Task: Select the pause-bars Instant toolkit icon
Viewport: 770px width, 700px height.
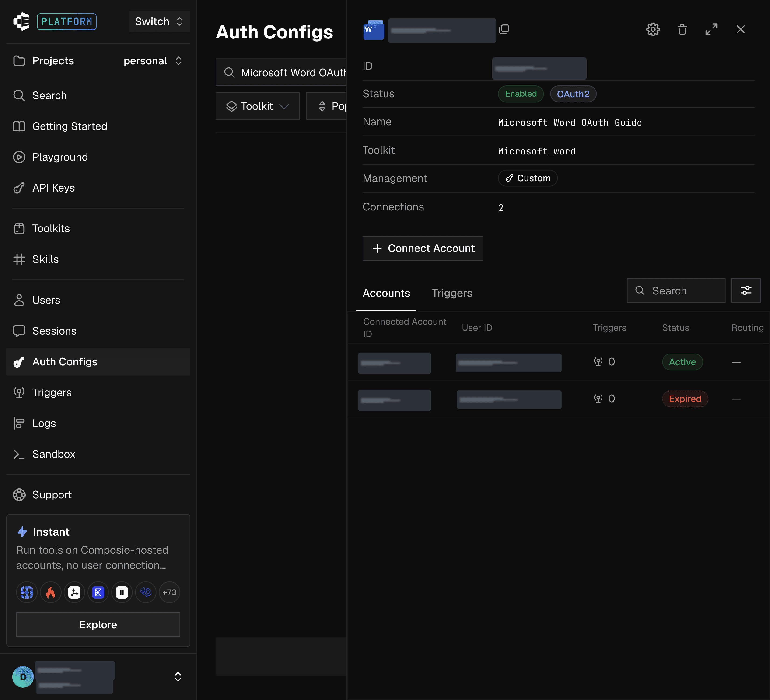Action: (122, 592)
